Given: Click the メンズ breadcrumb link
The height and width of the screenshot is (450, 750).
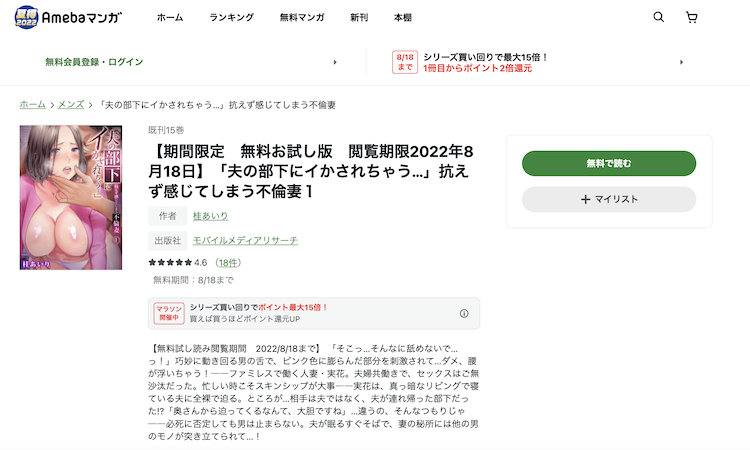Looking at the screenshot, I should pyautogui.click(x=71, y=104).
